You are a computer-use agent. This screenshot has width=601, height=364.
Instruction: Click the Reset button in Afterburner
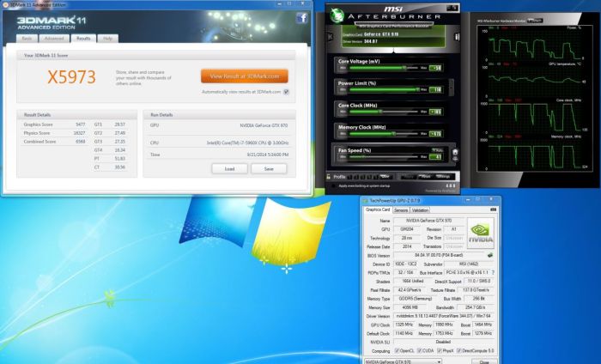tap(426, 177)
